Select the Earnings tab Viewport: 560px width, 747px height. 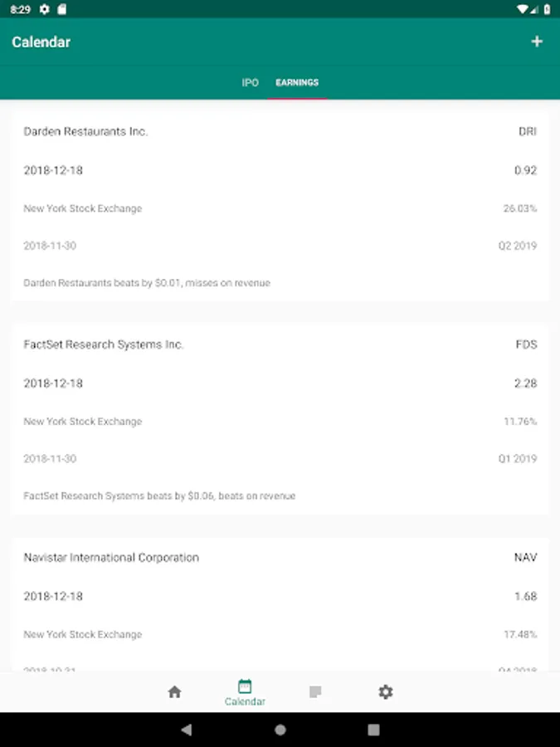(297, 83)
